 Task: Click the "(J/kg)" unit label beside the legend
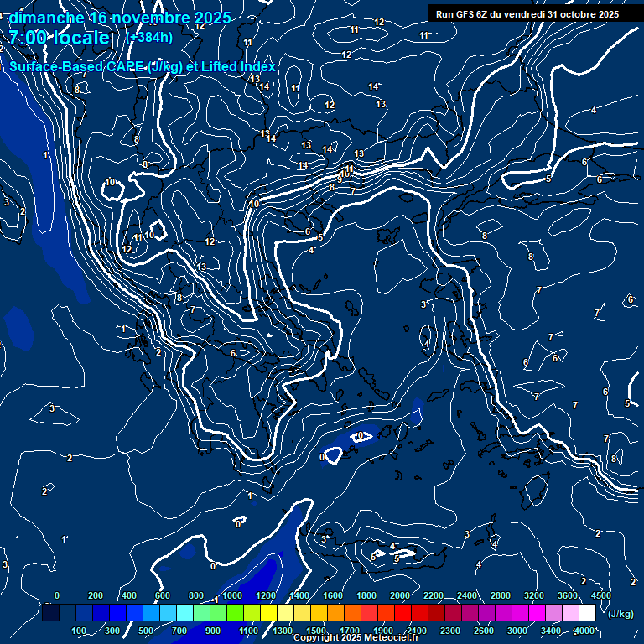pyautogui.click(x=621, y=614)
